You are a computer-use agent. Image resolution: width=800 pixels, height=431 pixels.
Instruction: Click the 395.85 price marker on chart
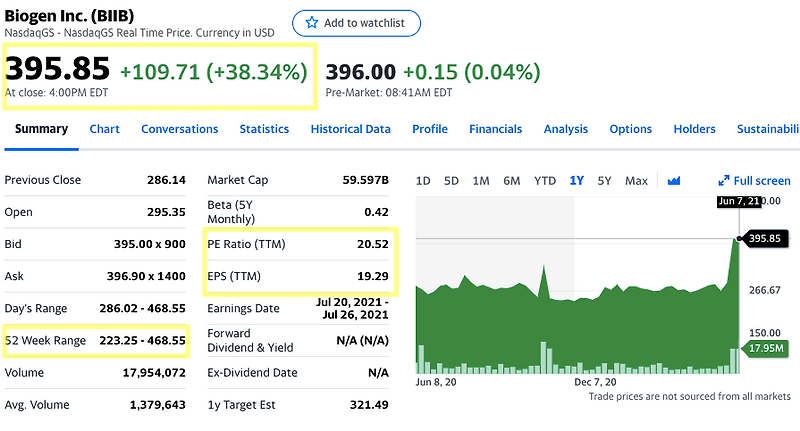(x=765, y=238)
